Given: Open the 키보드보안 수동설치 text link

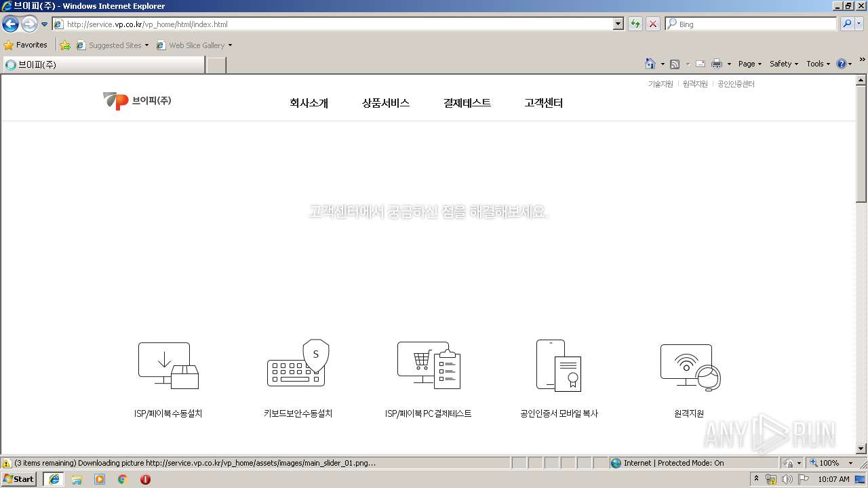Looking at the screenshot, I should pos(298,413).
